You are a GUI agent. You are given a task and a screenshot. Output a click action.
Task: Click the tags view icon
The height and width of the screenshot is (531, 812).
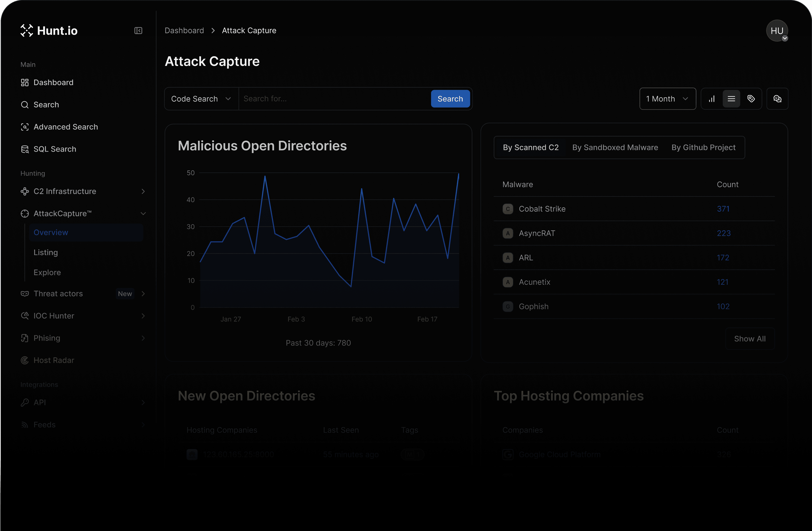coord(751,99)
